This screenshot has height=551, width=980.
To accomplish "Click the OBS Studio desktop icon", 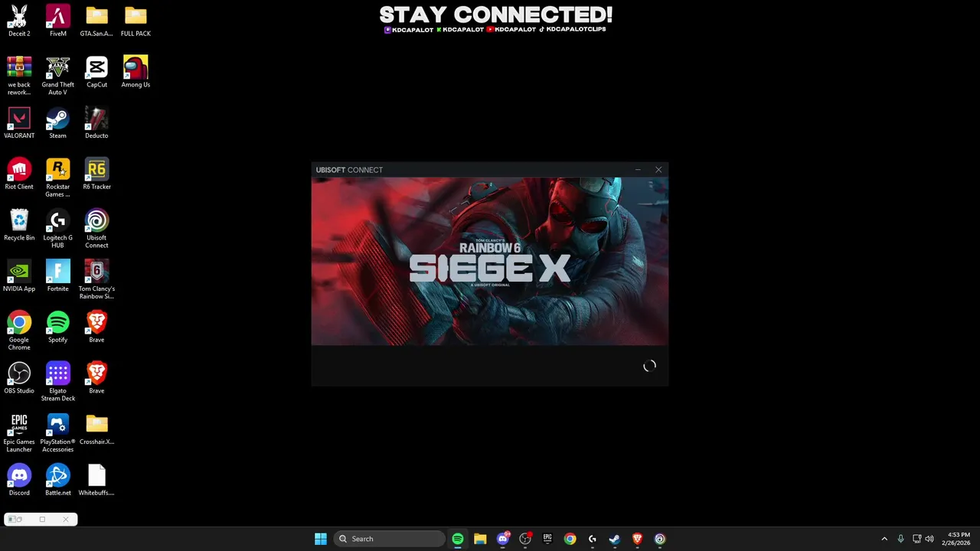I will [19, 378].
